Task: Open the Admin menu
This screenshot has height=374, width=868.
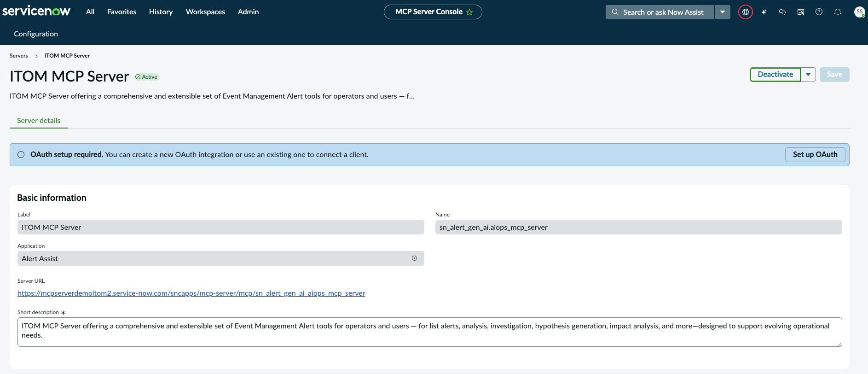Action: click(x=248, y=12)
